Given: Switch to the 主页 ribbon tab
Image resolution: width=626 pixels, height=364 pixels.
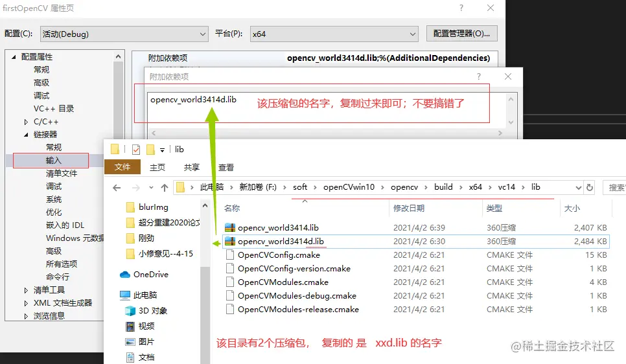Looking at the screenshot, I should [157, 168].
